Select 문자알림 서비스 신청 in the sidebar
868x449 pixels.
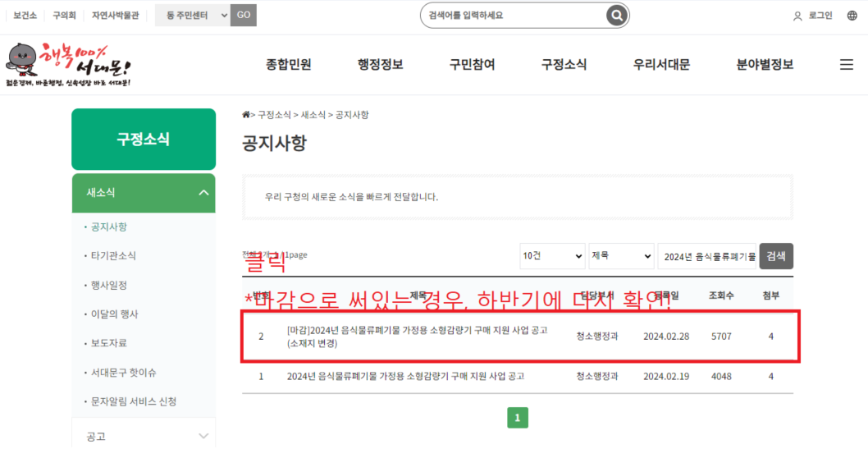coord(134,401)
